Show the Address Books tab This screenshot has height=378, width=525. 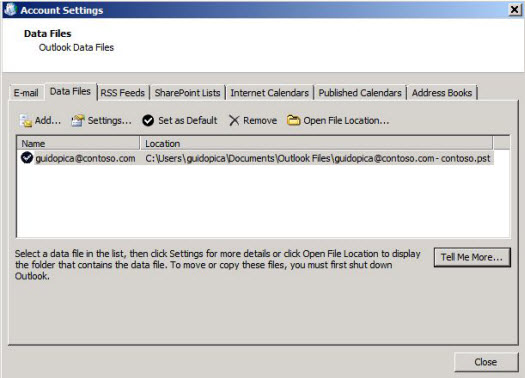[x=442, y=92]
